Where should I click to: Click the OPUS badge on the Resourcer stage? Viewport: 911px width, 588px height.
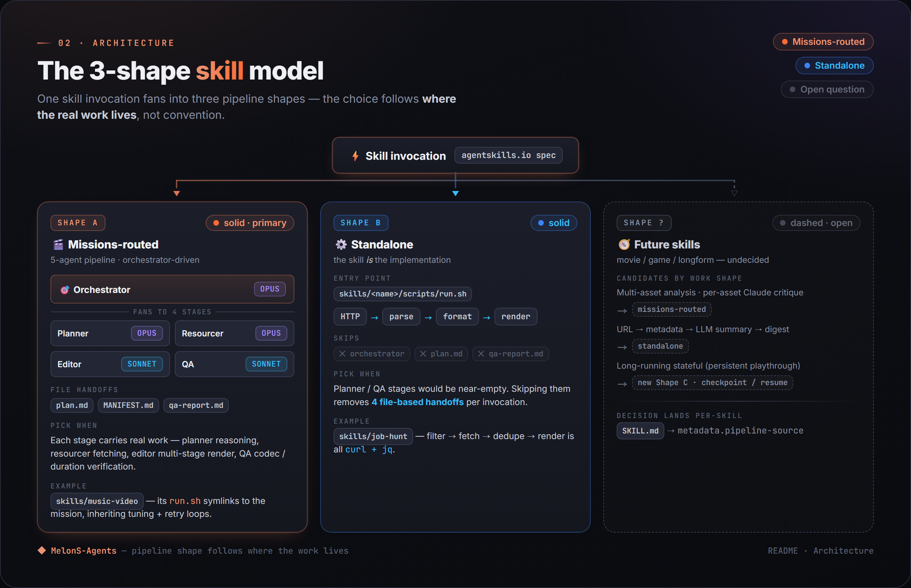tap(271, 333)
